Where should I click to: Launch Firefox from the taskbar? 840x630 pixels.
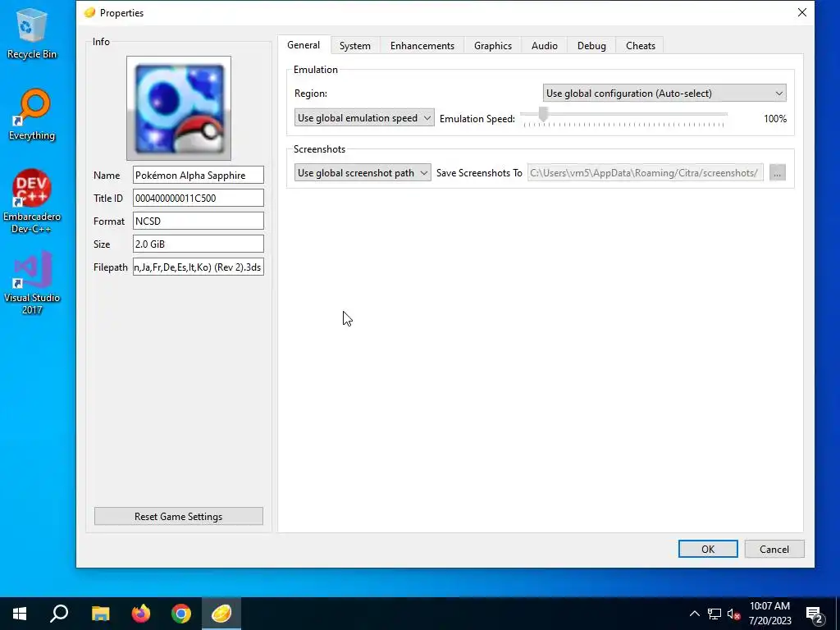pos(141,614)
